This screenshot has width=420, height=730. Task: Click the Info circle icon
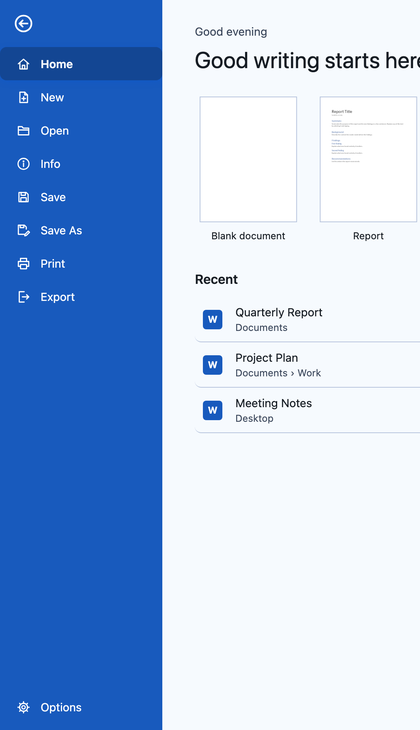23,164
